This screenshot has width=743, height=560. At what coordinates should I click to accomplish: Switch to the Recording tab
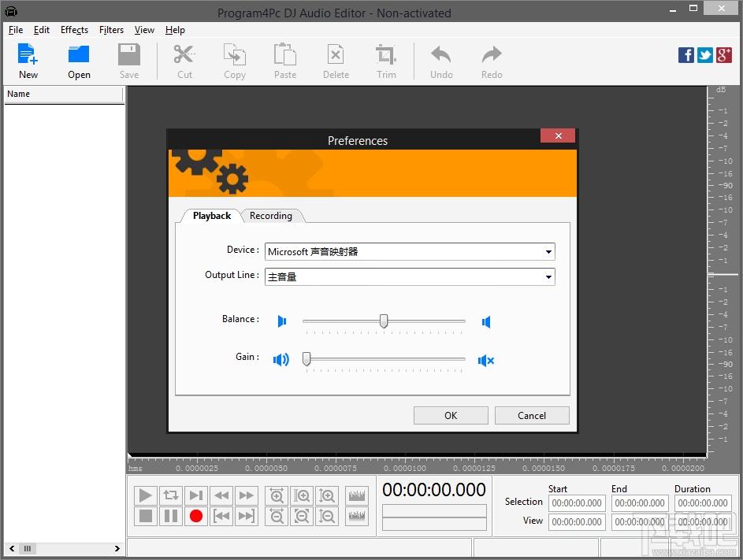[x=271, y=216]
